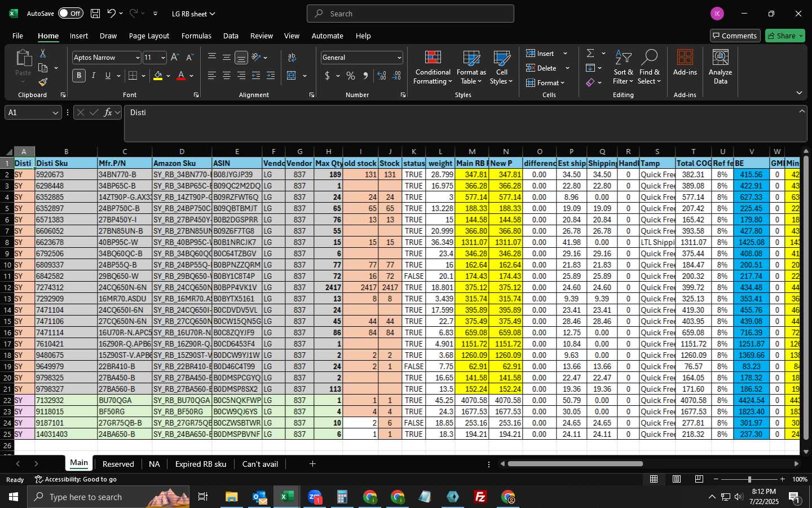Click the Wrap Text icon

(x=292, y=58)
